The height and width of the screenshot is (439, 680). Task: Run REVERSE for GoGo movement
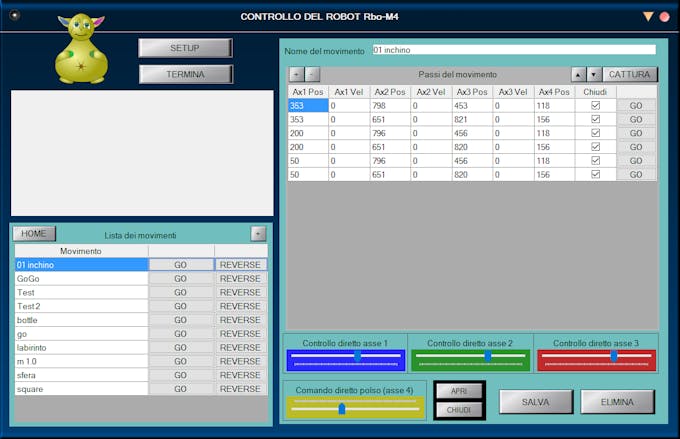pos(241,278)
